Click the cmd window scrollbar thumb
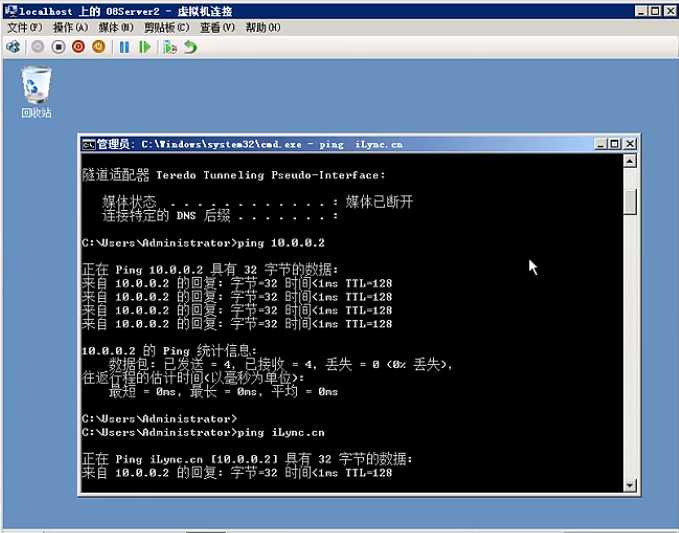Image resolution: width=679 pixels, height=533 pixels. click(630, 201)
